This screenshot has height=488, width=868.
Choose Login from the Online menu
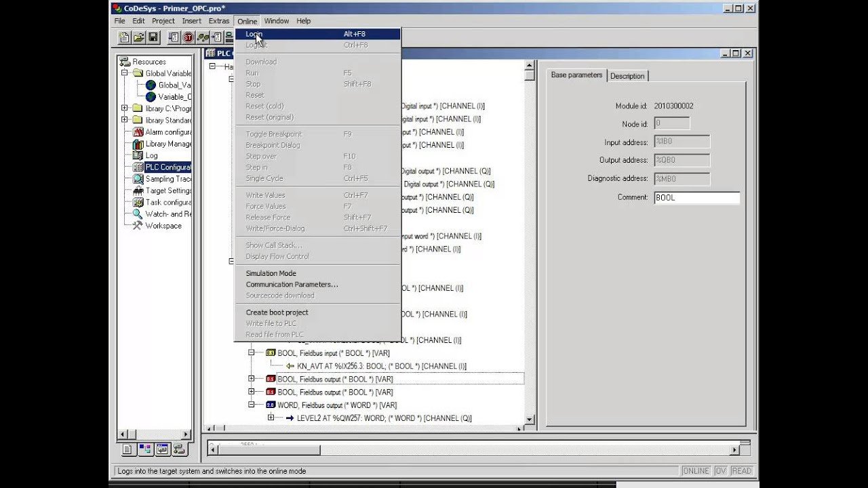pyautogui.click(x=254, y=34)
